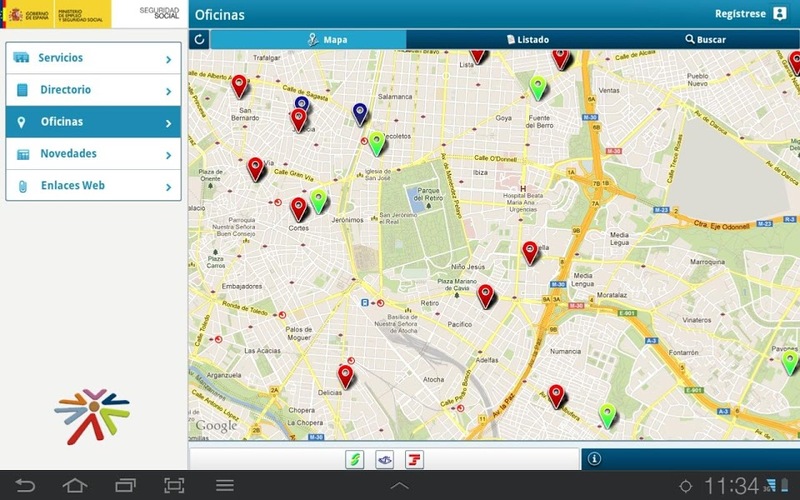Tap the Registrese user icon
The width and height of the screenshot is (800, 500).
click(x=780, y=14)
